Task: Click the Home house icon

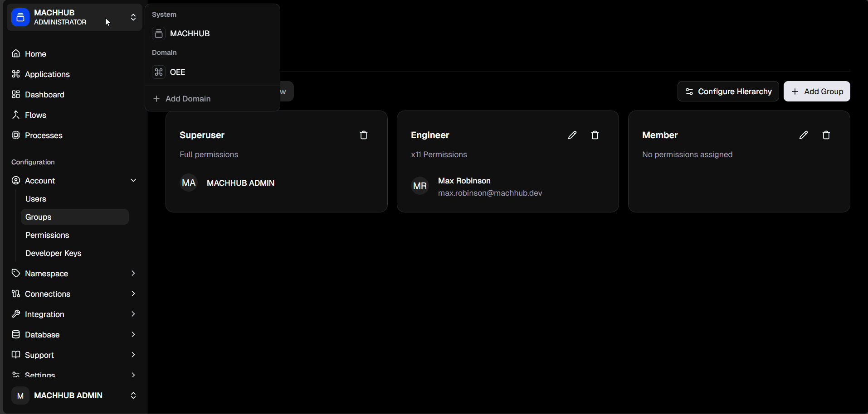Action: click(16, 53)
